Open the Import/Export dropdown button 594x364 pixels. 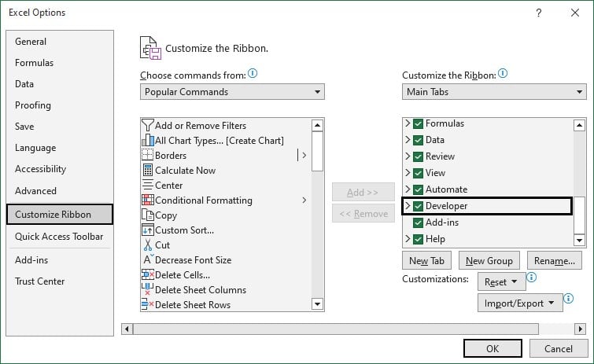pos(520,303)
